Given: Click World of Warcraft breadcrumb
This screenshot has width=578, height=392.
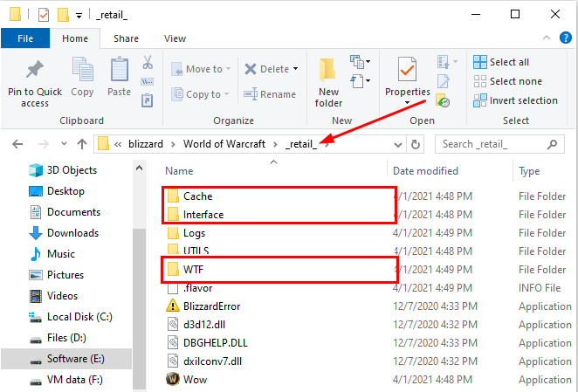Looking at the screenshot, I should click(224, 144).
